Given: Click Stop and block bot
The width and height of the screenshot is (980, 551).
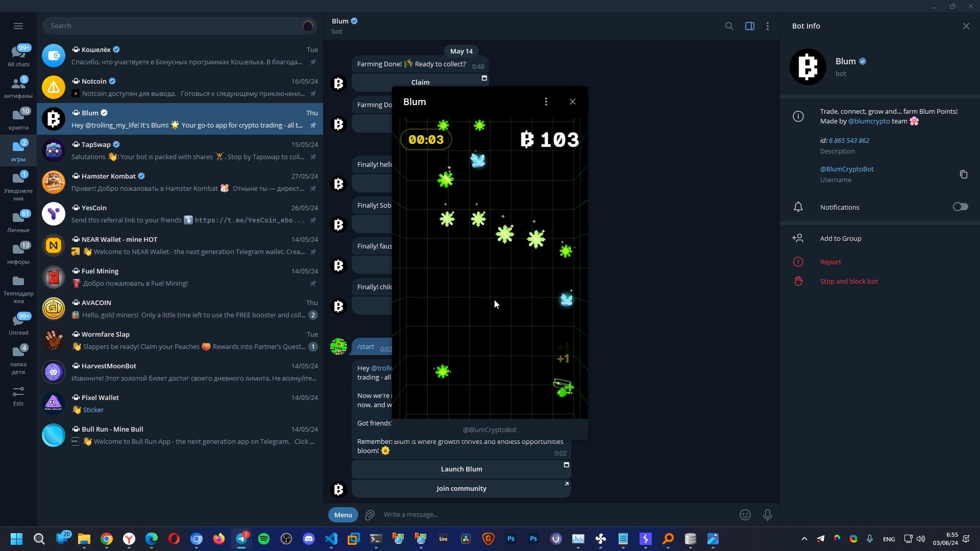Looking at the screenshot, I should (x=849, y=282).
